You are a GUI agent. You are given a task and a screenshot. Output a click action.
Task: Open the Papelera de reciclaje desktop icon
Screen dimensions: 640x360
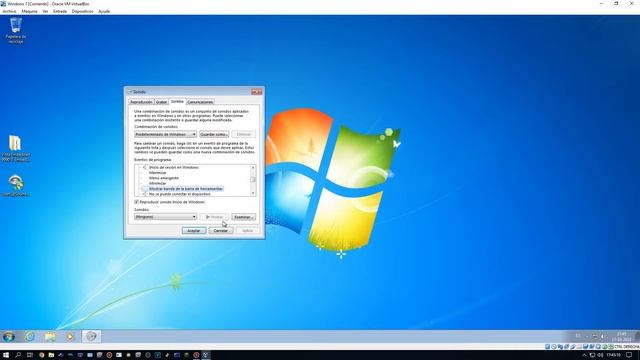pos(16,30)
